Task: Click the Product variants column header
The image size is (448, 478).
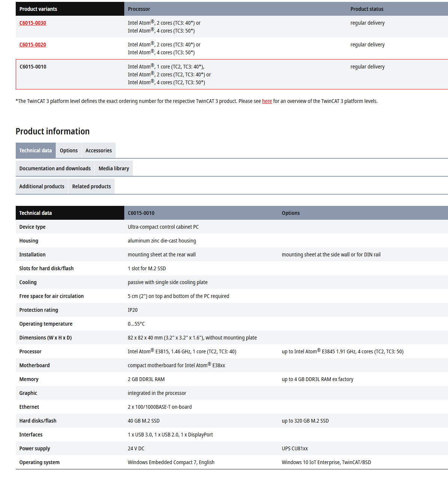Action: pos(38,9)
